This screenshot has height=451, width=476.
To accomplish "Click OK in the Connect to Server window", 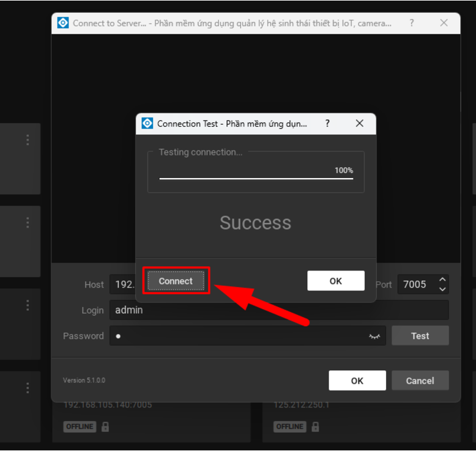I will 357,381.
